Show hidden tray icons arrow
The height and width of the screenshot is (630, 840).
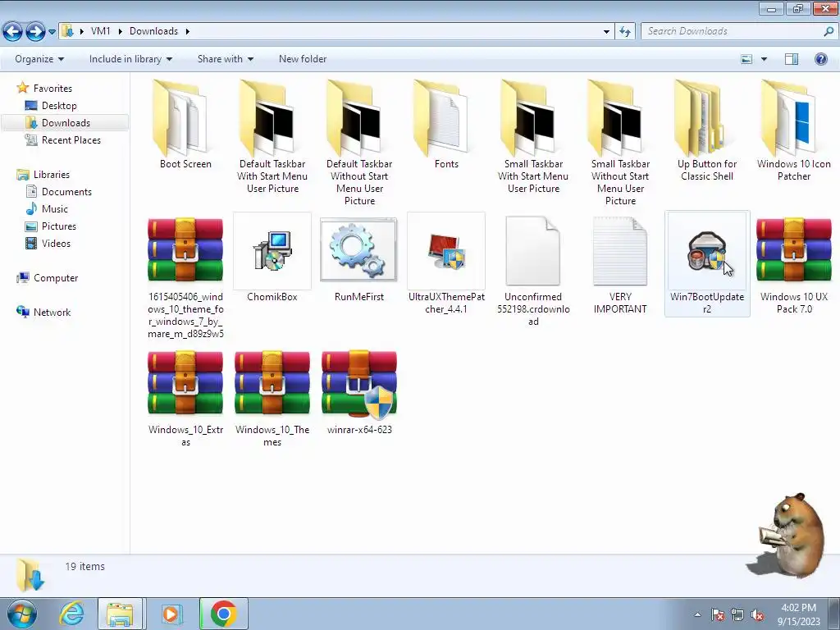[697, 614]
